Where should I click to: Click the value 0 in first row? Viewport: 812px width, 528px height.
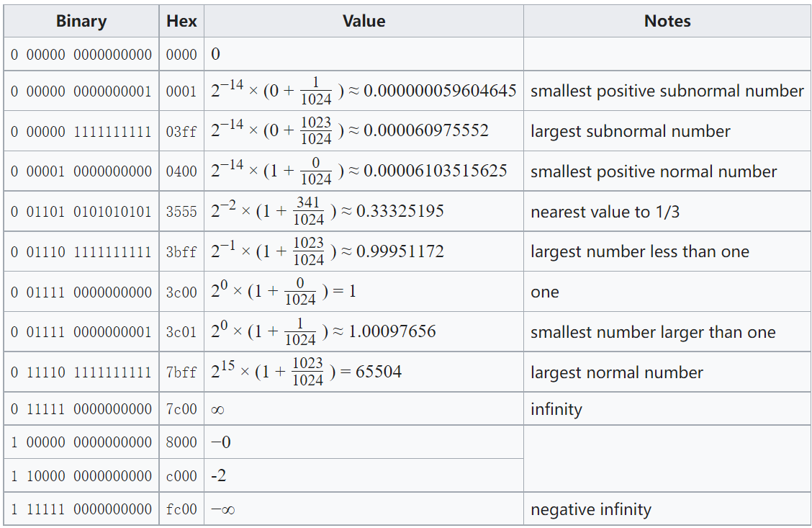click(x=215, y=54)
